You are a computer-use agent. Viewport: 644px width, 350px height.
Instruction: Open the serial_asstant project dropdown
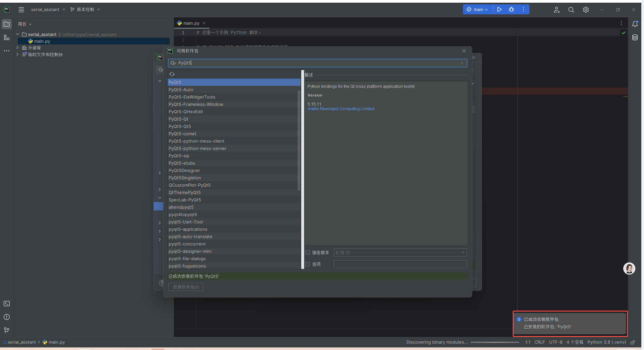pos(48,10)
